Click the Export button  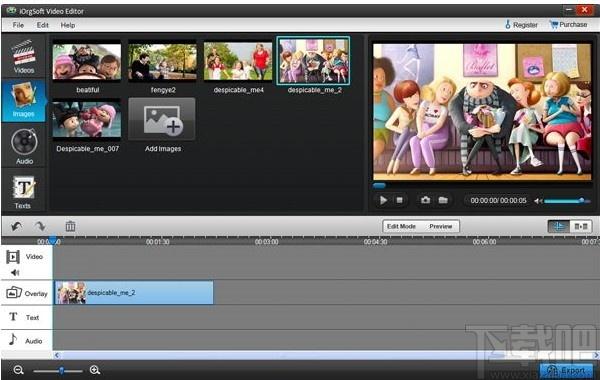point(566,370)
